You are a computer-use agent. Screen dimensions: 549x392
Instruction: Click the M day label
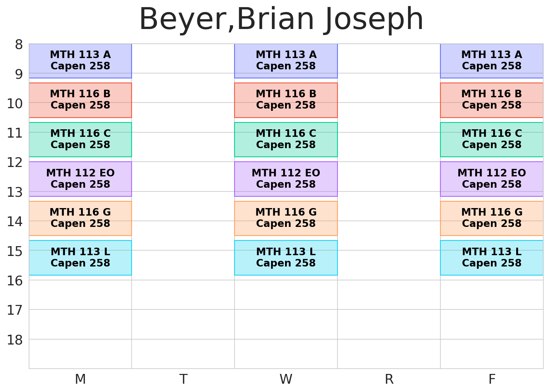80,379
